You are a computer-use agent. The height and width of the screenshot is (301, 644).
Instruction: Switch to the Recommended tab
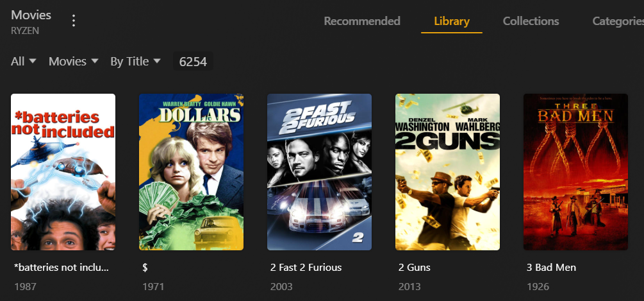click(x=362, y=21)
